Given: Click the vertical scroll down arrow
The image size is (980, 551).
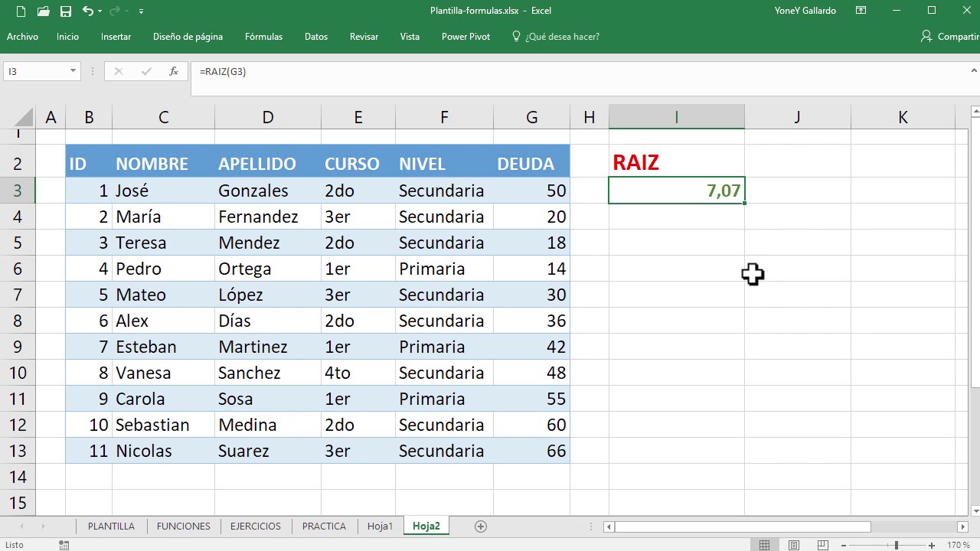Looking at the screenshot, I should coord(975,510).
